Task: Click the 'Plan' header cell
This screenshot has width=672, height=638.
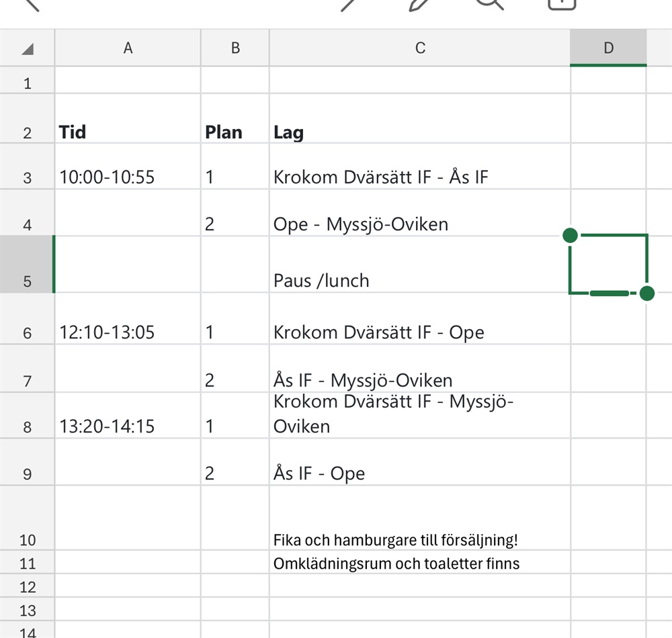Action: [x=235, y=132]
